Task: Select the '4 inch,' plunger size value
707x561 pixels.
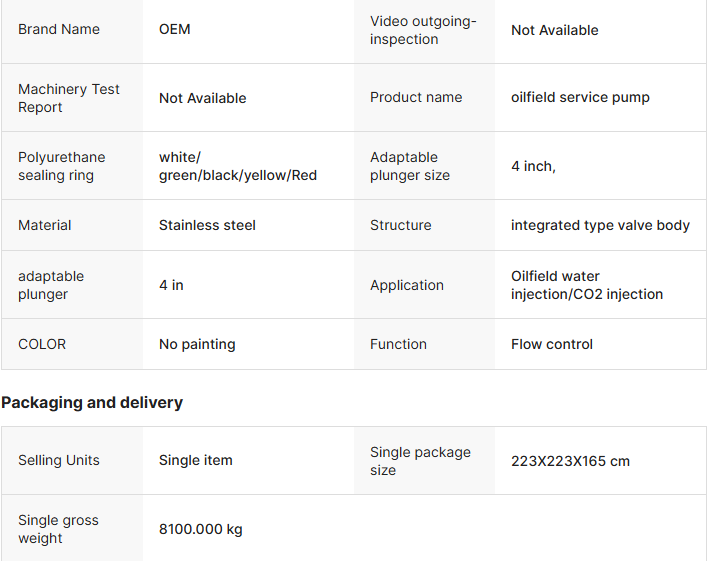Action: [x=533, y=166]
